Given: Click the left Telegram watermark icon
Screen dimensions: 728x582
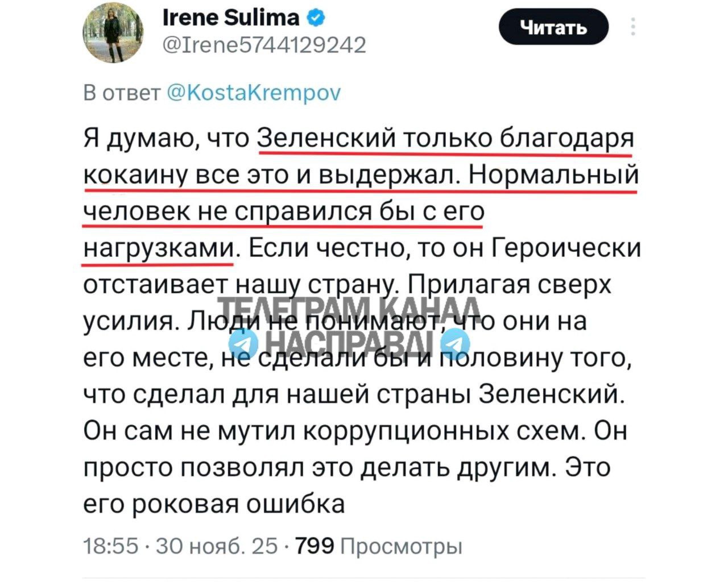Looking at the screenshot, I should point(243,344).
